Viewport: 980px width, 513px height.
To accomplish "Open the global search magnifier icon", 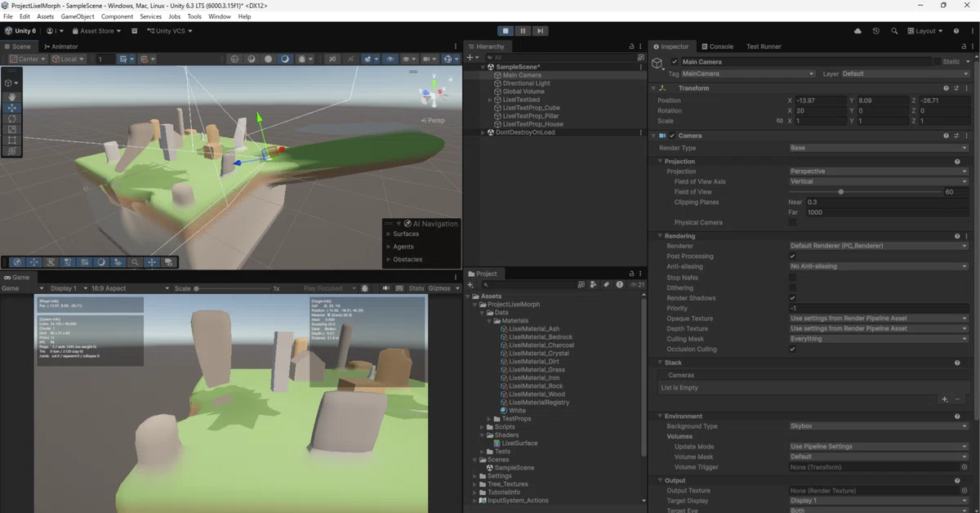I will coord(895,31).
